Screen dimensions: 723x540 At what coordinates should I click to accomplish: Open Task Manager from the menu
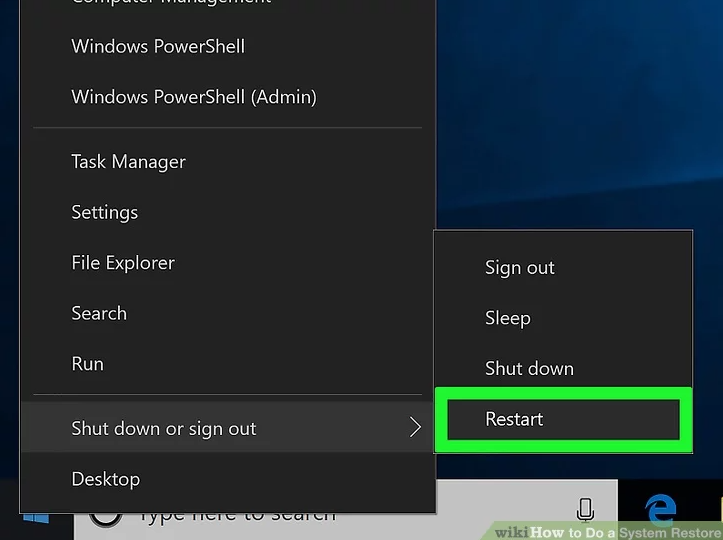click(128, 161)
